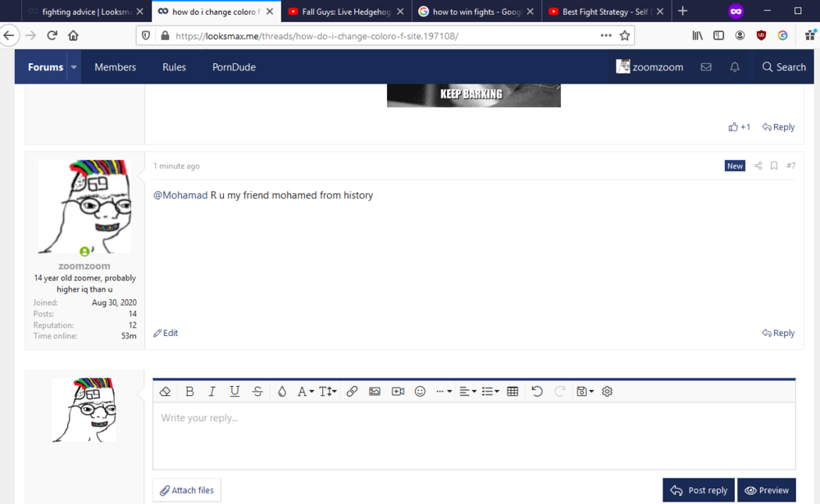Click the strikethrough icon in editor
Viewport: 820px width, 504px height.
click(x=257, y=391)
